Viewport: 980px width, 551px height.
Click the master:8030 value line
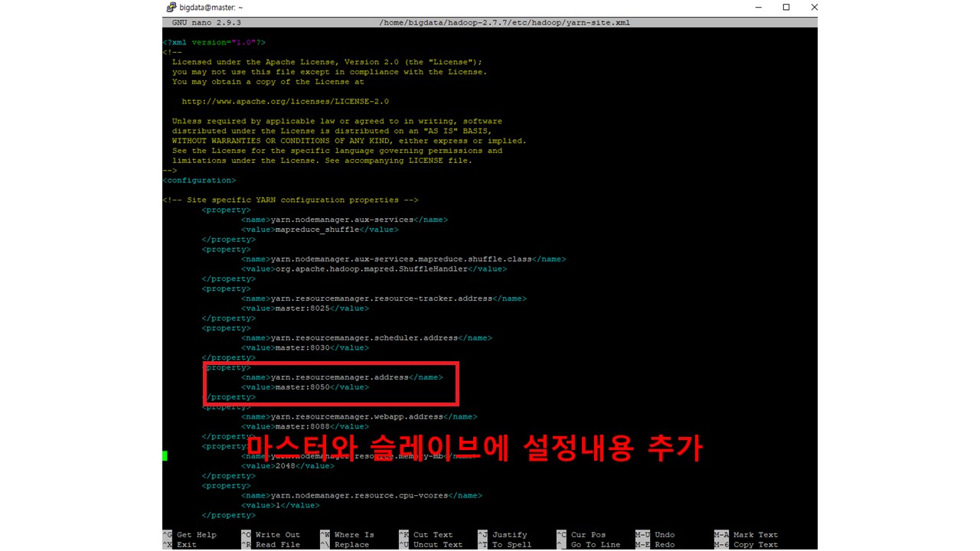pos(305,347)
